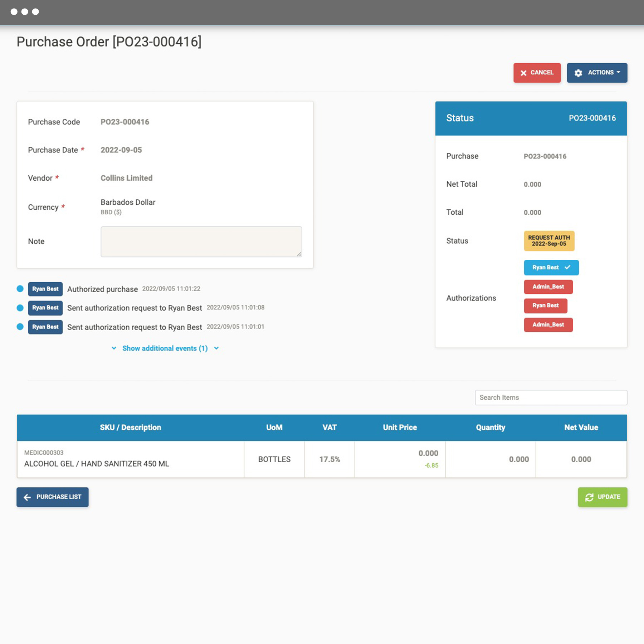This screenshot has width=644, height=644.
Task: Click the red Admin_Best authorization badge
Action: click(548, 287)
